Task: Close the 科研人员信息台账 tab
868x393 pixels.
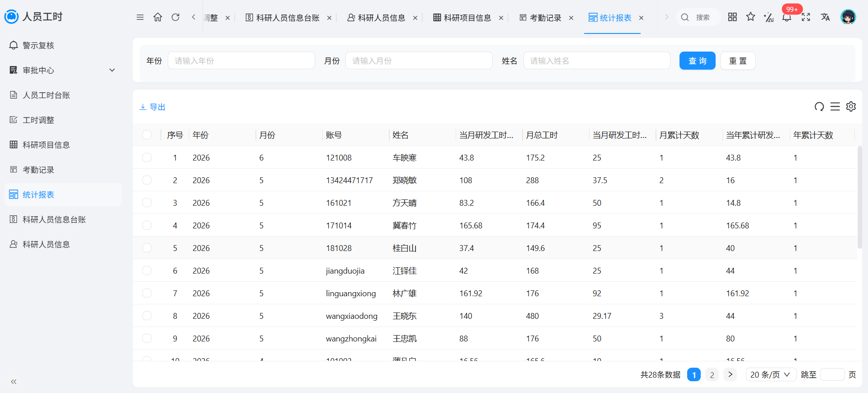Action: pyautogui.click(x=329, y=18)
